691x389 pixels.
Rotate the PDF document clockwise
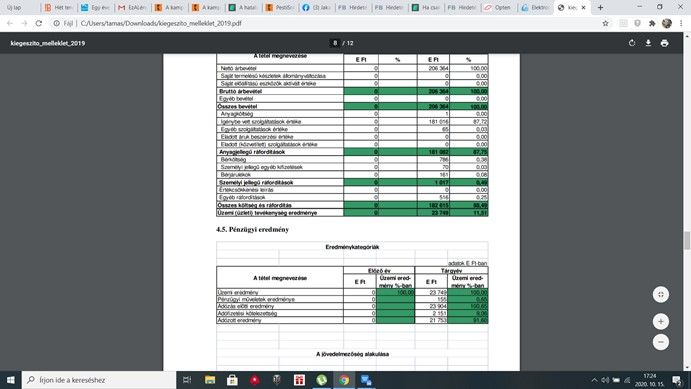coord(632,43)
